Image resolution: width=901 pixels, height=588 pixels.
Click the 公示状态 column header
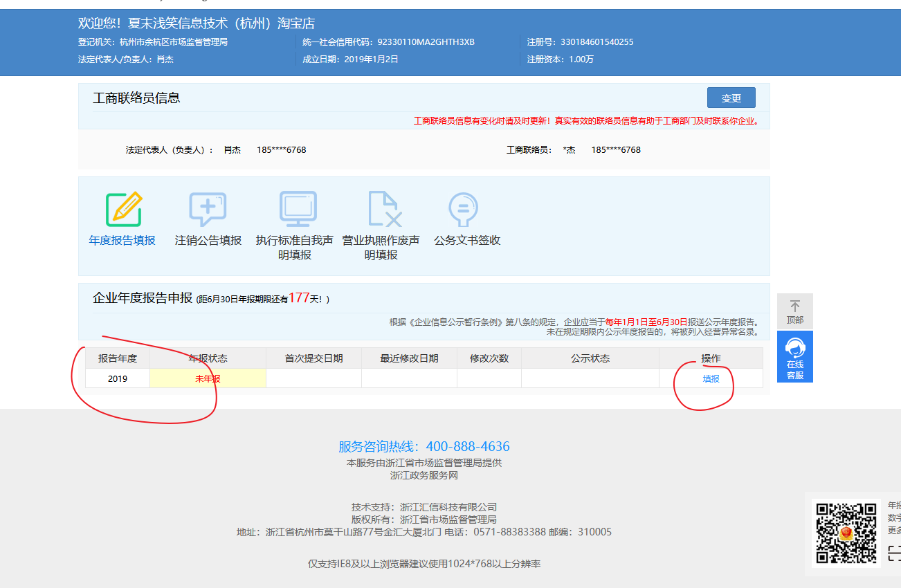pos(590,358)
